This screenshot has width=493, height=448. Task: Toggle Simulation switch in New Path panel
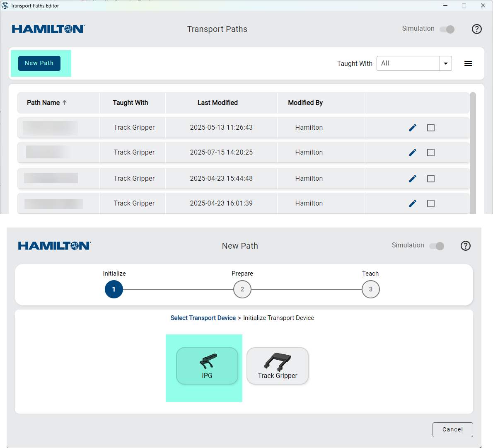[437, 246]
